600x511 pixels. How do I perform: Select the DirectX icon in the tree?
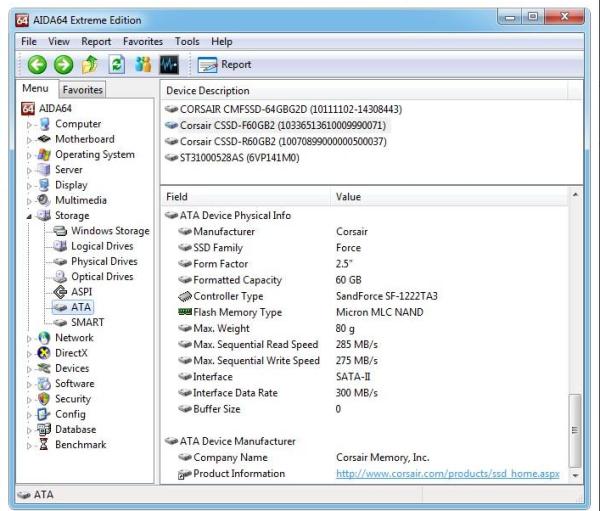pos(44,353)
